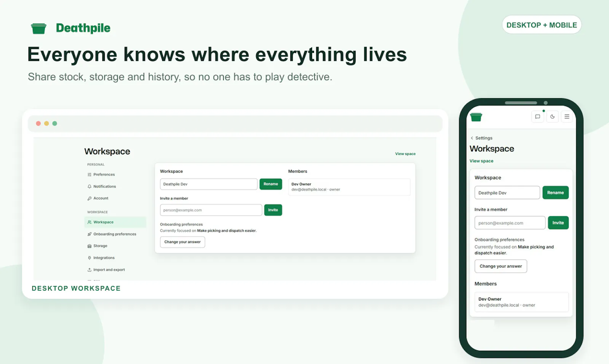The height and width of the screenshot is (364, 609).
Task: Tap the Rename button on the phone
Action: point(555,192)
